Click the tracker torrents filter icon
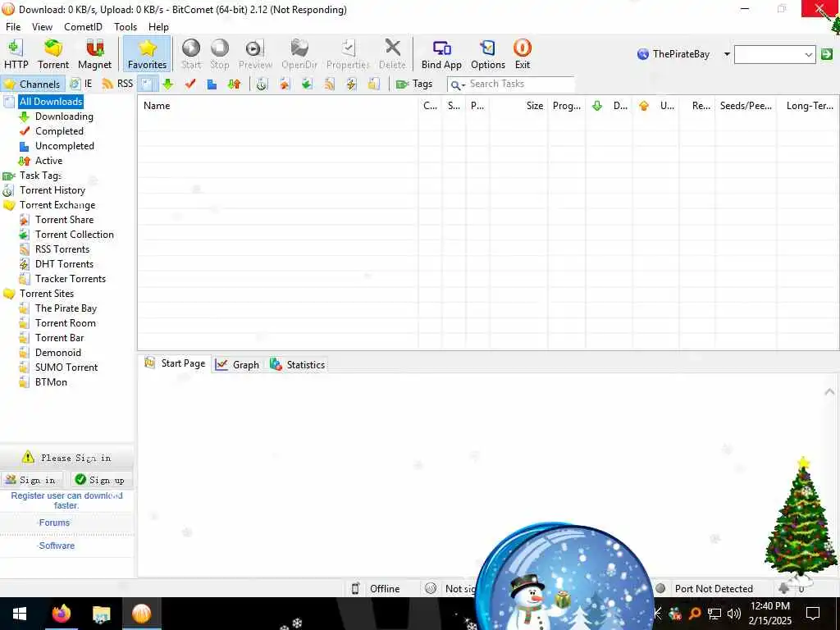The image size is (840, 630). [x=374, y=84]
